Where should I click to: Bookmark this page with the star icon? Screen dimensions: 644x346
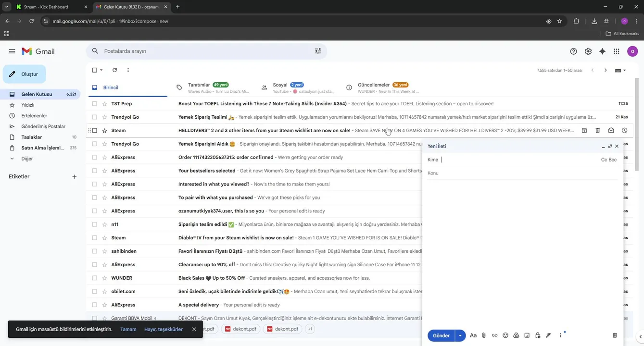(x=559, y=21)
